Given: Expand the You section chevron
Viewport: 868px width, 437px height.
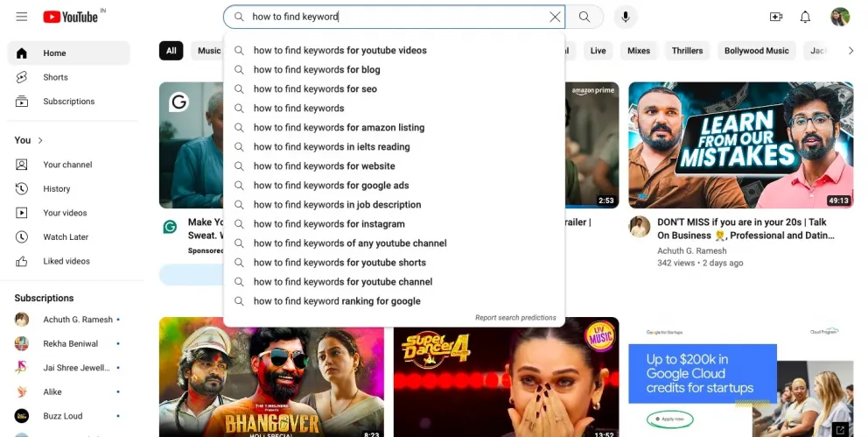Looking at the screenshot, I should [x=40, y=140].
